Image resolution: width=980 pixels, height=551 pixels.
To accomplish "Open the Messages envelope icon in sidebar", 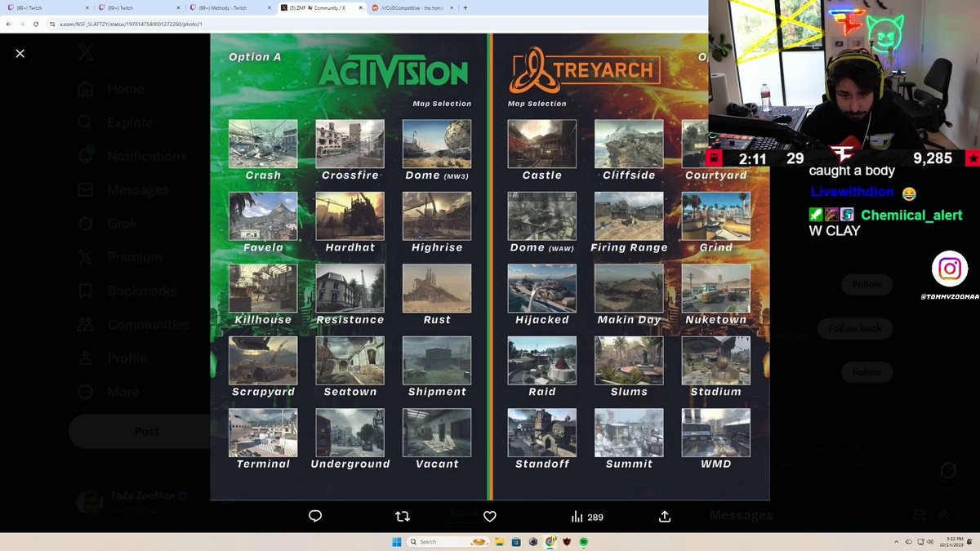I will click(x=86, y=190).
